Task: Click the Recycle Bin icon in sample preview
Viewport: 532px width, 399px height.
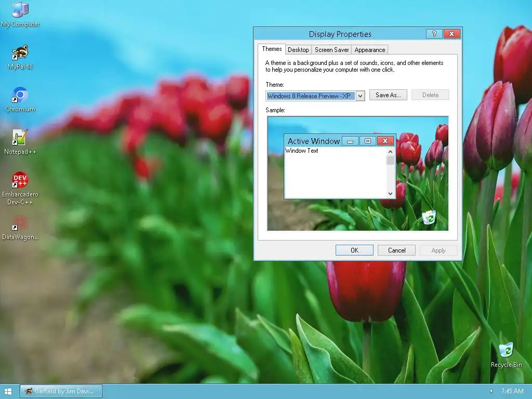Action: click(429, 217)
